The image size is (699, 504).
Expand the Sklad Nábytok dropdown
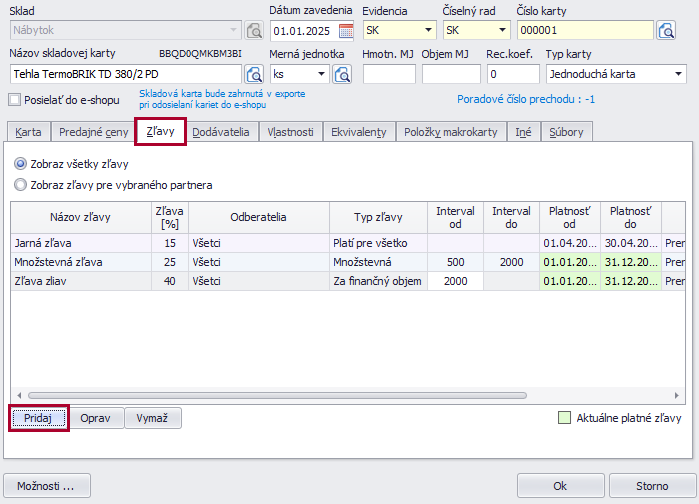[x=233, y=30]
